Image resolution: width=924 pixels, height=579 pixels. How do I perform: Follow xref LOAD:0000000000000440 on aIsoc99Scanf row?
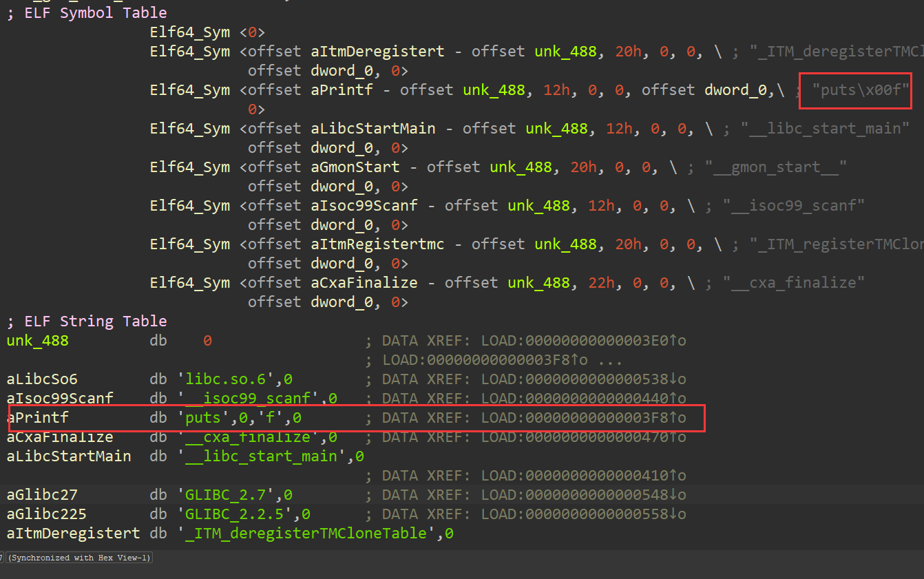point(584,399)
